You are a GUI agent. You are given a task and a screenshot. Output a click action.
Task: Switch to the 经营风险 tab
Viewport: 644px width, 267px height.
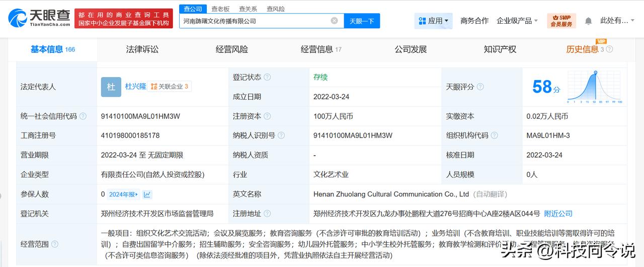(232, 49)
